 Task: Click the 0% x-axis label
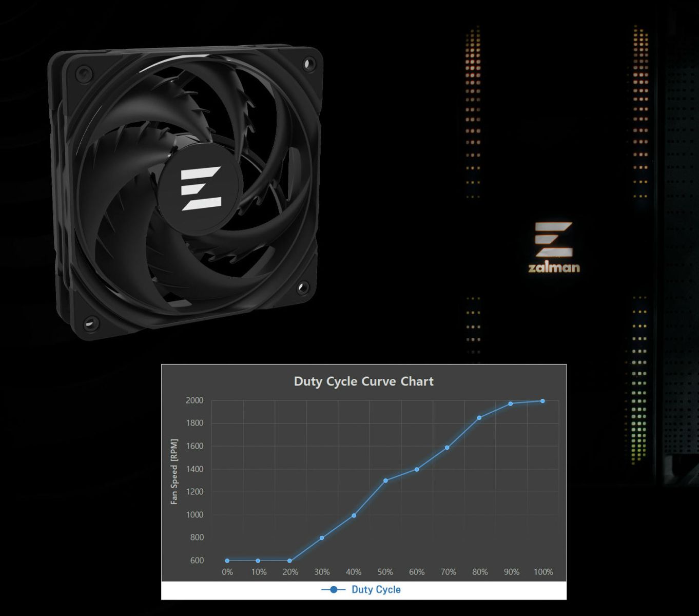coord(227,572)
